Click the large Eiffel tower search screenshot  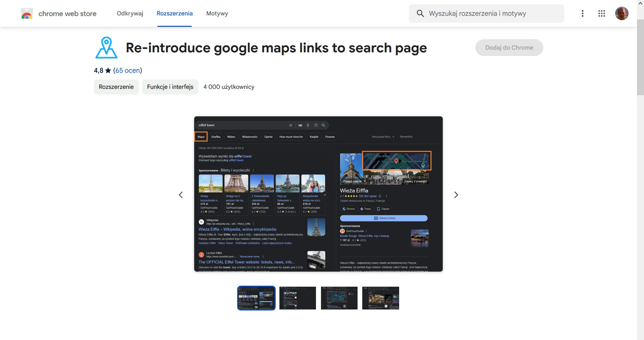coord(318,194)
